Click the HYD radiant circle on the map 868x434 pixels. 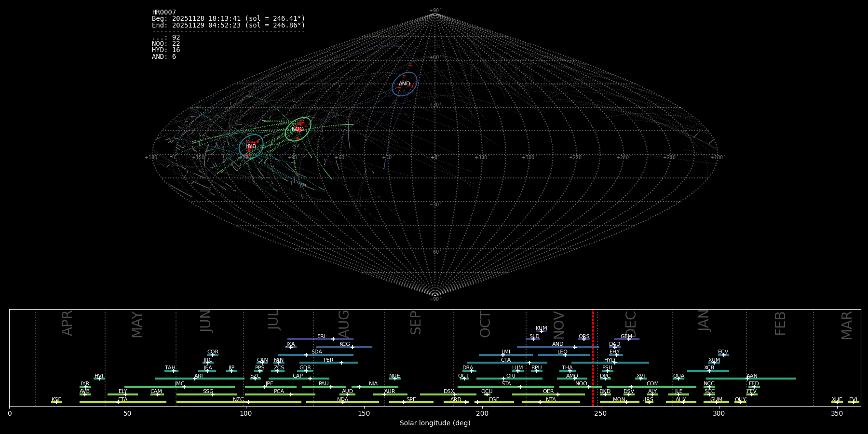pos(251,147)
